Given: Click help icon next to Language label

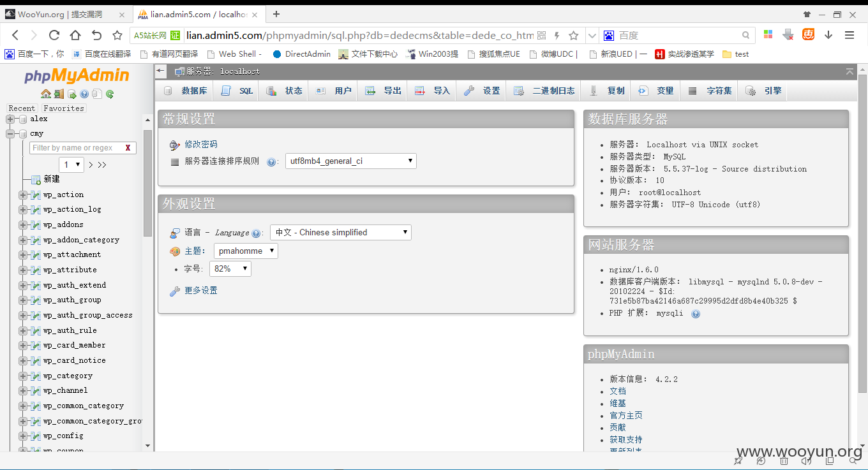Looking at the screenshot, I should (256, 233).
